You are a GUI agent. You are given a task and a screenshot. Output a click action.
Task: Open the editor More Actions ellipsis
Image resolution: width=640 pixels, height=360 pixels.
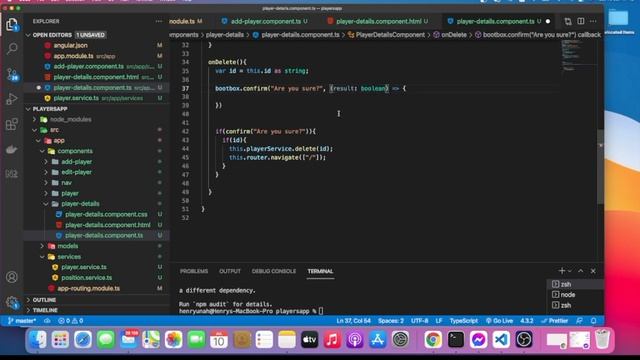pos(593,21)
